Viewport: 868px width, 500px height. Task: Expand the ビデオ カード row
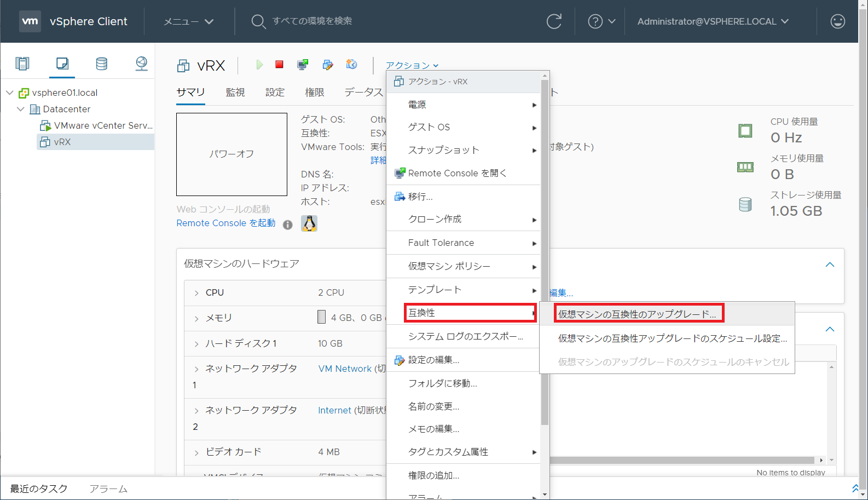point(196,452)
